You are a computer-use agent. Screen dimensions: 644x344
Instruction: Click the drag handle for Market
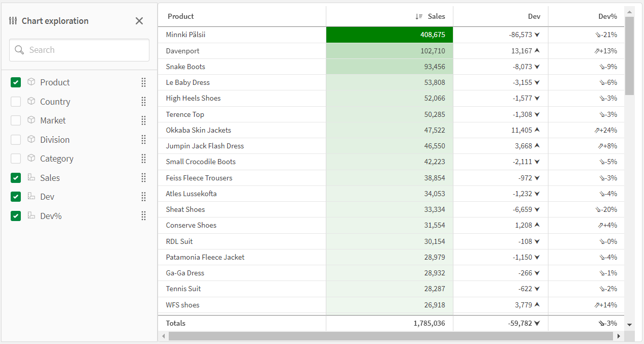[143, 120]
